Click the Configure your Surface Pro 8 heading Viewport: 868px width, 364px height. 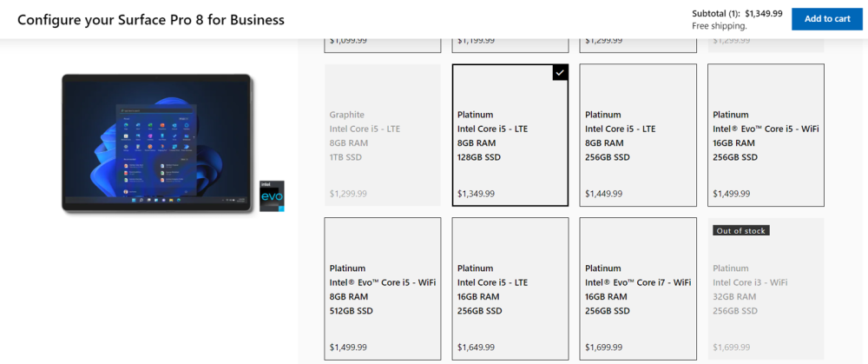point(151,19)
